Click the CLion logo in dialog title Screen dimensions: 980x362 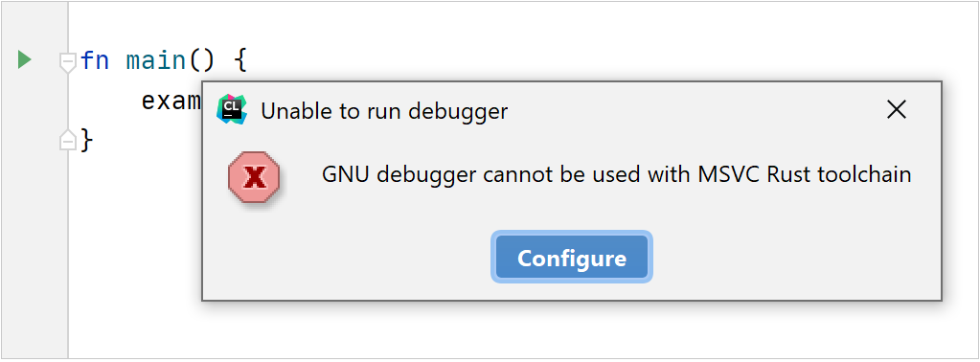(232, 111)
